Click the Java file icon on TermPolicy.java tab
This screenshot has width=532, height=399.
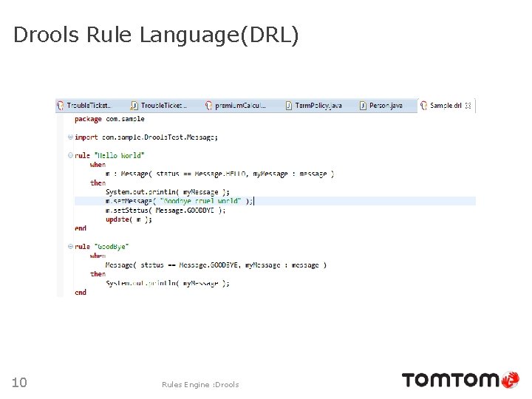(289, 106)
